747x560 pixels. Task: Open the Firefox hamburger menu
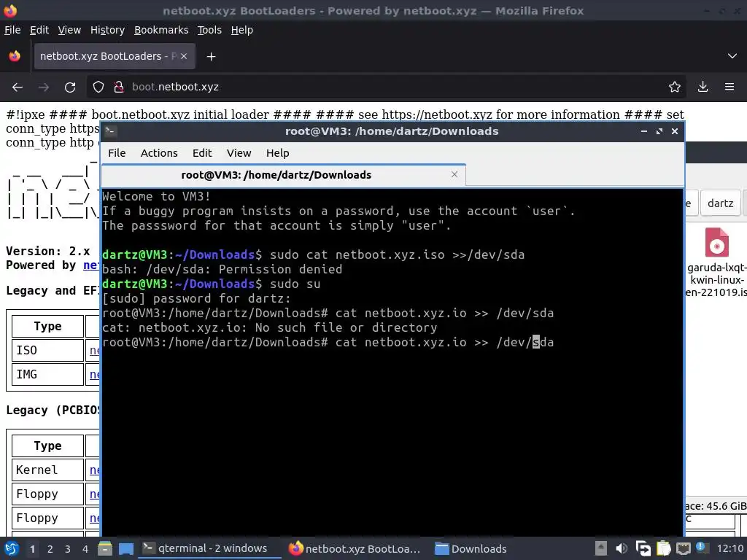click(729, 87)
